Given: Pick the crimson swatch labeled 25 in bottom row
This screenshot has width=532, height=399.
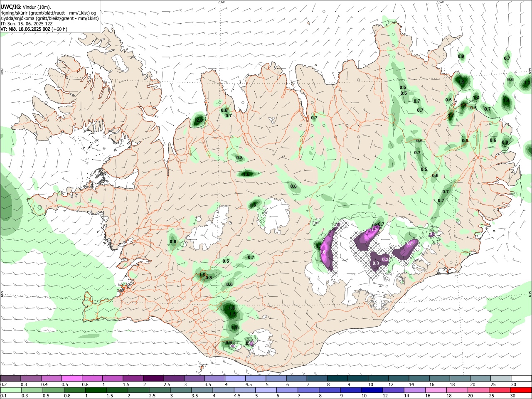Looking at the screenshot, I should coord(499,390).
